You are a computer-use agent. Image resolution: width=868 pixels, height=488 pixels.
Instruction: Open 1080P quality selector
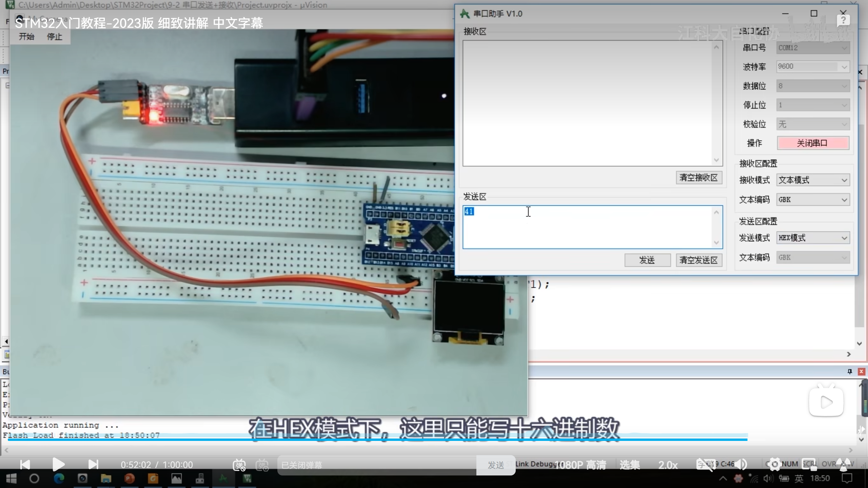click(x=580, y=465)
